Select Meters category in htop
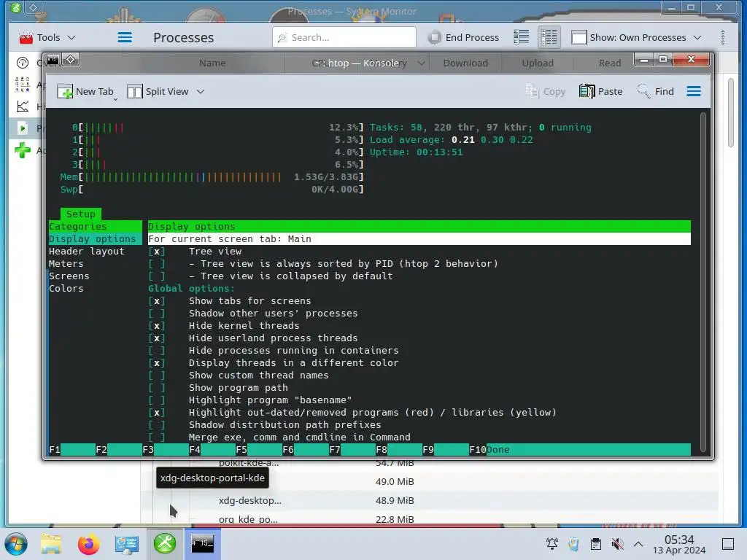The height and width of the screenshot is (560, 747). [x=66, y=264]
